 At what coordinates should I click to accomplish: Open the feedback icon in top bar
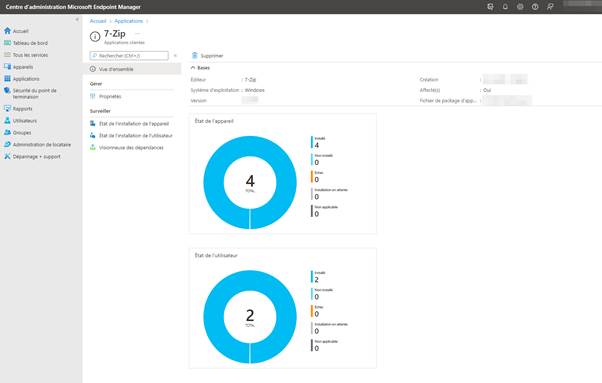pos(550,7)
